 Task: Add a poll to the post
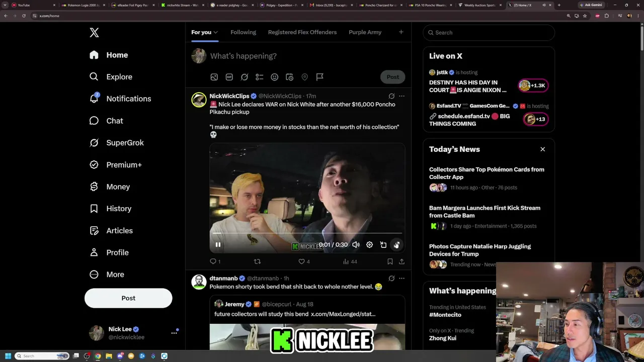click(260, 77)
